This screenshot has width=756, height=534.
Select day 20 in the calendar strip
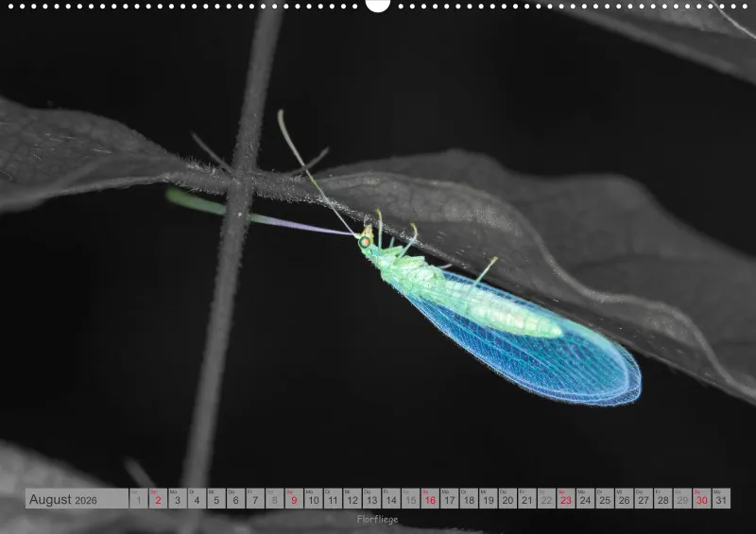(507, 498)
